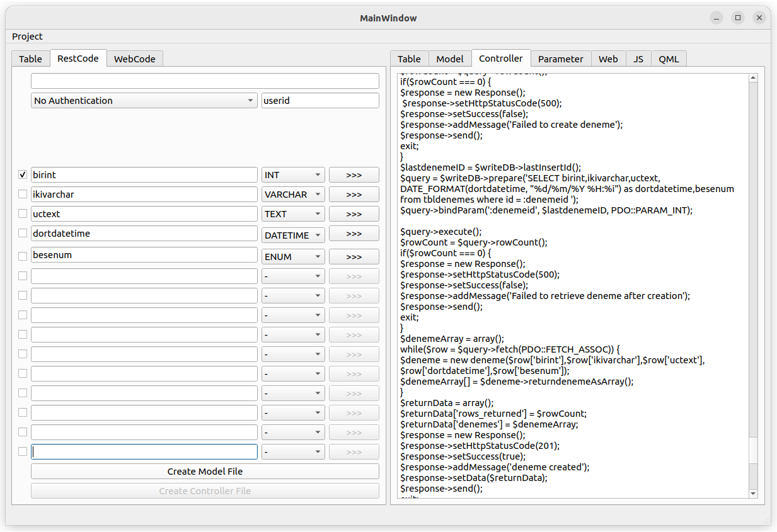777x532 pixels.
Task: Check the ikivarchar field checkbox
Action: [23, 194]
